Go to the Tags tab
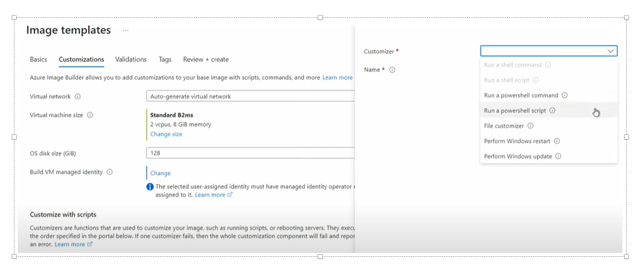644x269 pixels. click(165, 59)
